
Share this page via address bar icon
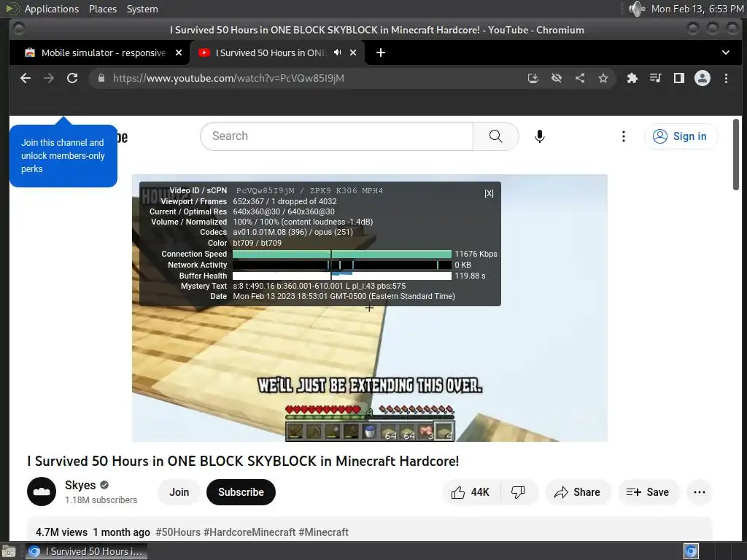580,78
